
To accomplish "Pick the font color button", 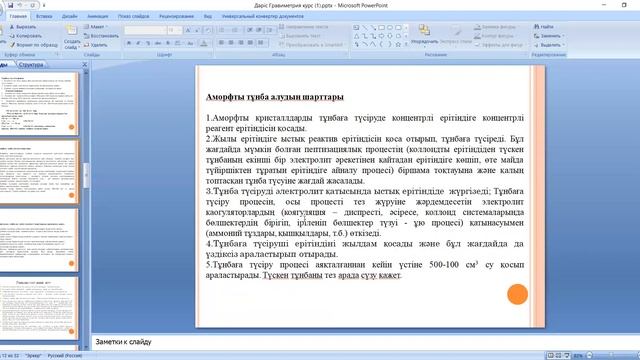I will 205,43.
